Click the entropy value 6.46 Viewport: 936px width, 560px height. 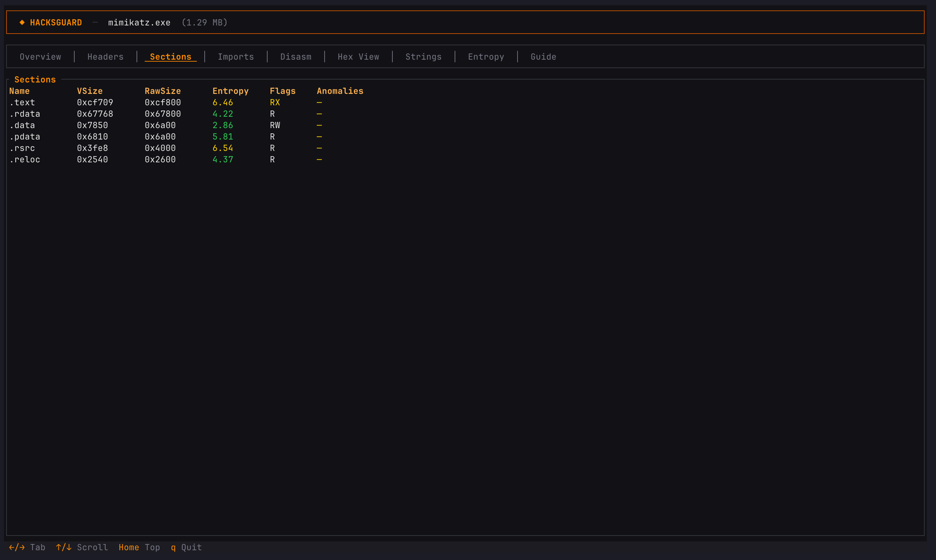point(223,103)
